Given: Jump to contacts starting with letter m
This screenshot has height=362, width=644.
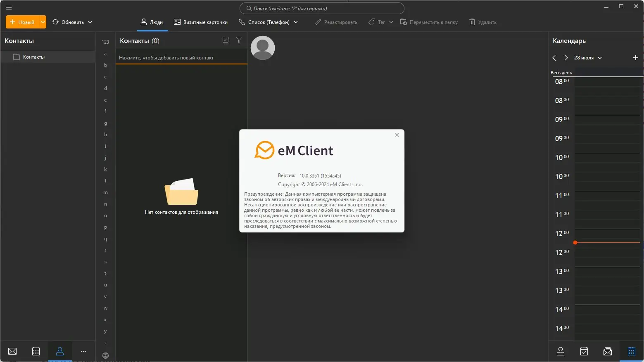Looking at the screenshot, I should tap(105, 192).
